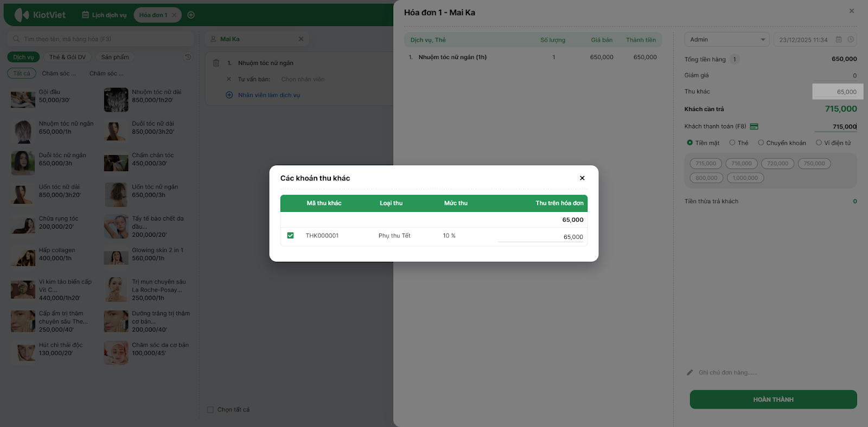Edit the Phụ thu Tết amount field
The width and height of the screenshot is (868, 427).
click(x=540, y=237)
